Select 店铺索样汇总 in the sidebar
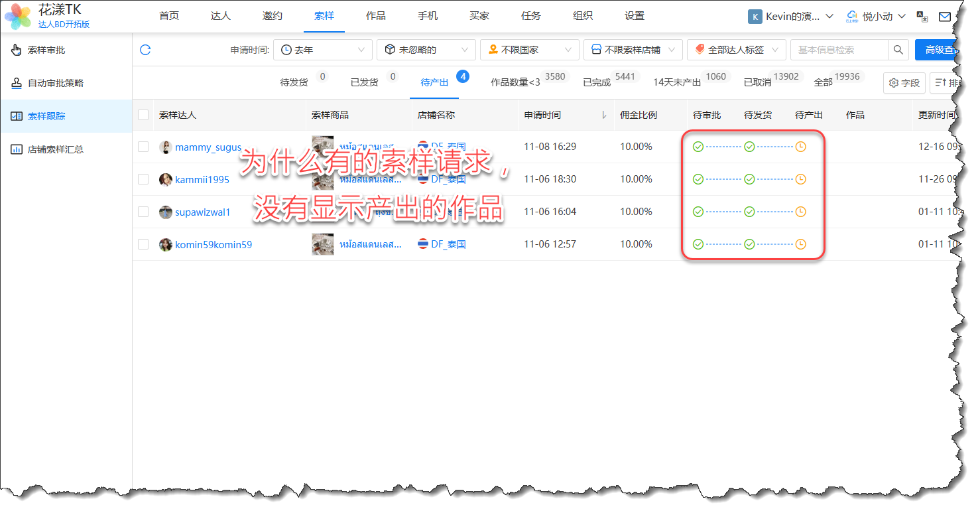 (x=56, y=149)
